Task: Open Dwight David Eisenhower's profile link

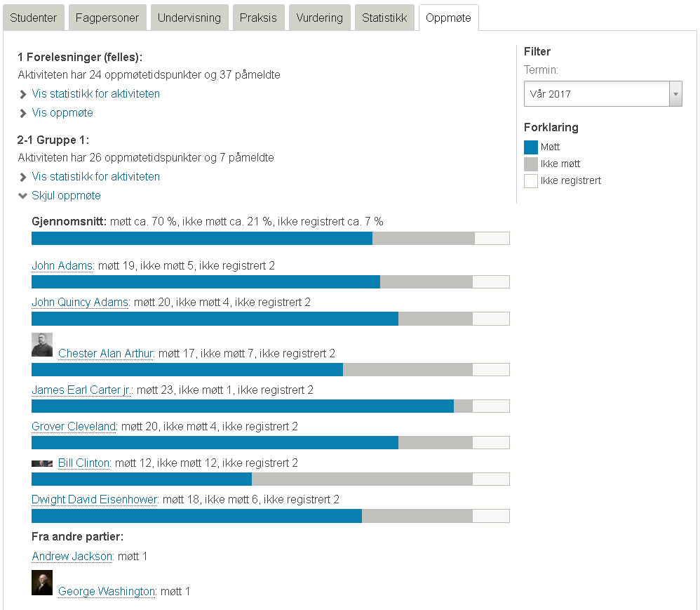Action: (x=95, y=500)
